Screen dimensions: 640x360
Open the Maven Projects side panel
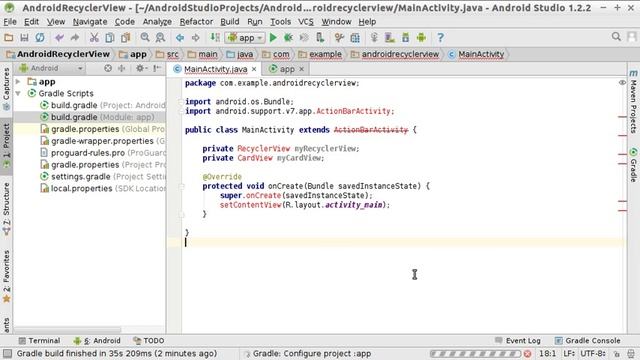coord(633,102)
